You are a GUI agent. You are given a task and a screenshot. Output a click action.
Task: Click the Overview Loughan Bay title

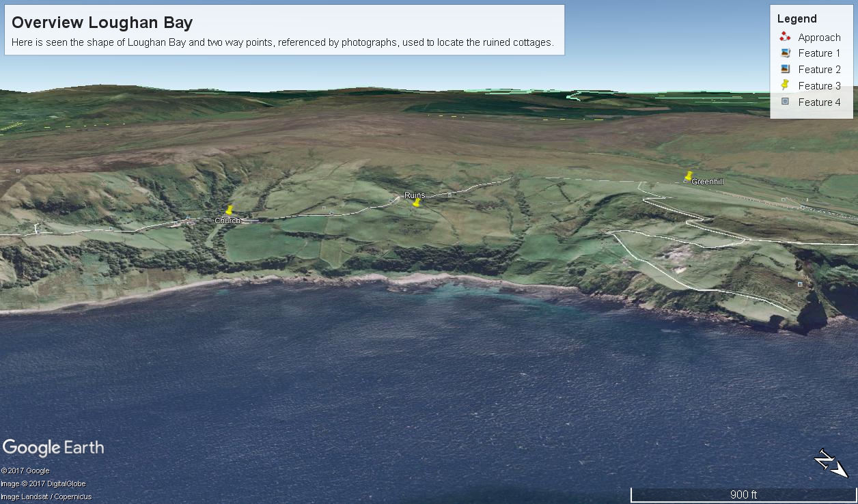click(102, 23)
